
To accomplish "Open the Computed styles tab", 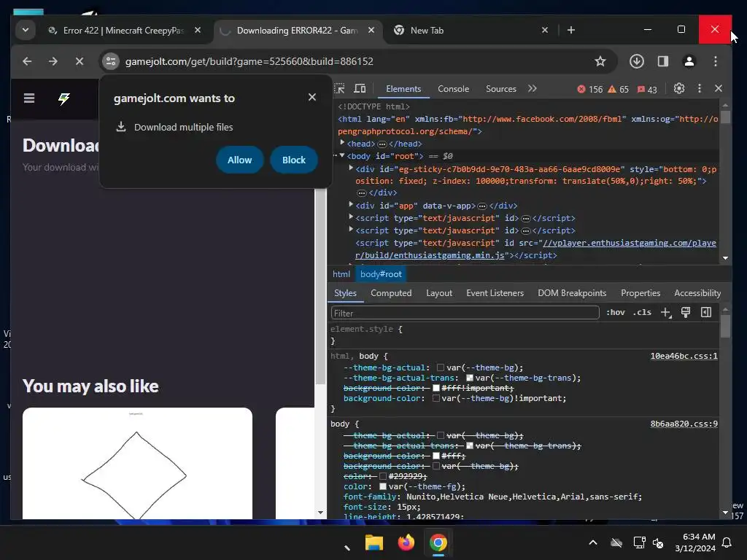I will coord(391,293).
